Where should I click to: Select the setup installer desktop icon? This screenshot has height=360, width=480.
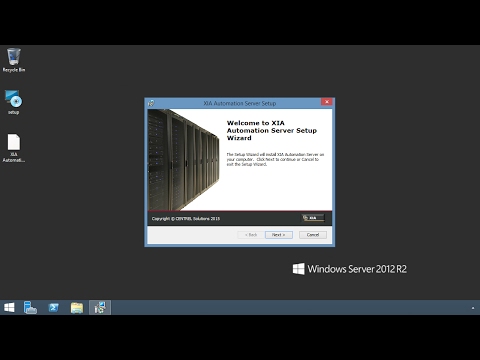click(14, 102)
